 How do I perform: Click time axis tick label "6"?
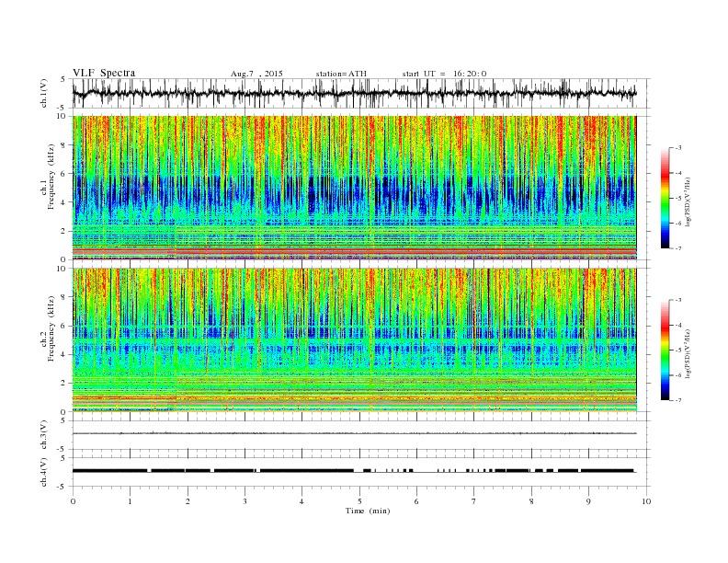[416, 501]
